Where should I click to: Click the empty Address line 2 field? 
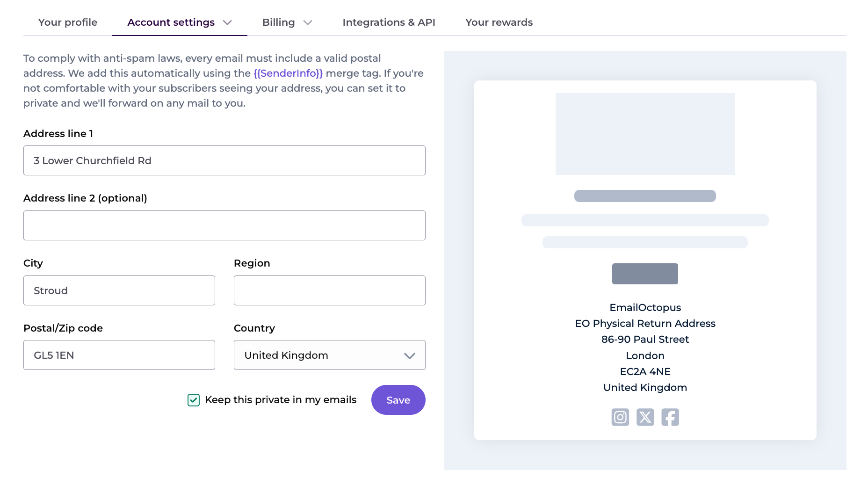pos(224,225)
